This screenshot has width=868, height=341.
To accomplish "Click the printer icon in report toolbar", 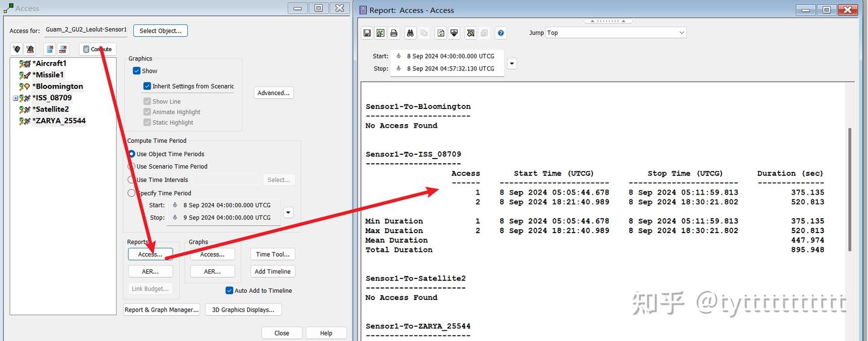I will coord(394,33).
